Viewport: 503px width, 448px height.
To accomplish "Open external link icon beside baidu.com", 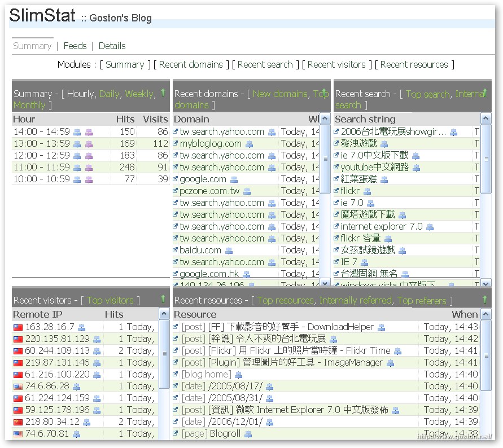I will [175, 250].
